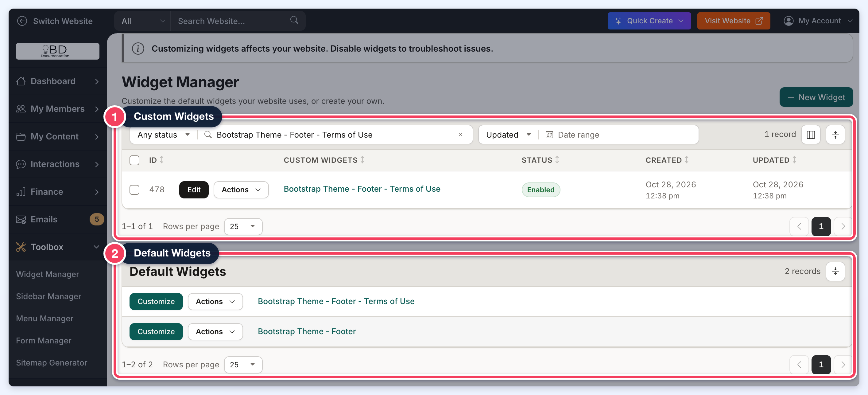The width and height of the screenshot is (868, 395).
Task: Open the All search scope dropdown
Action: [x=142, y=21]
